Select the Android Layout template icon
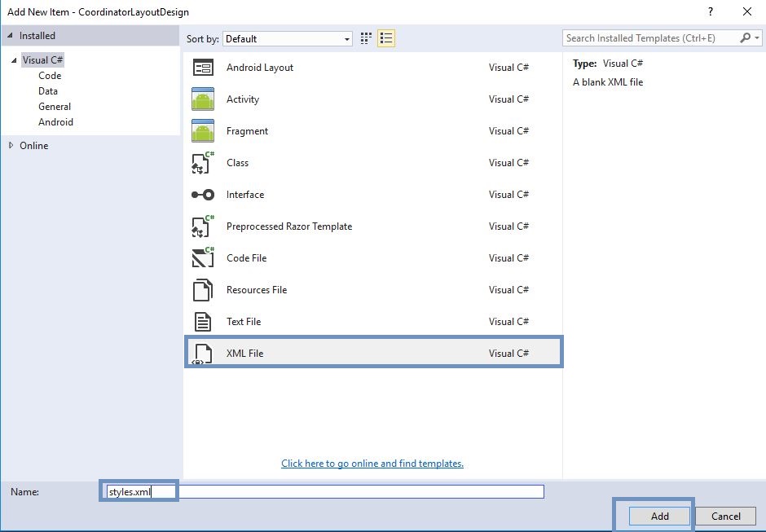The width and height of the screenshot is (766, 532). (x=203, y=68)
